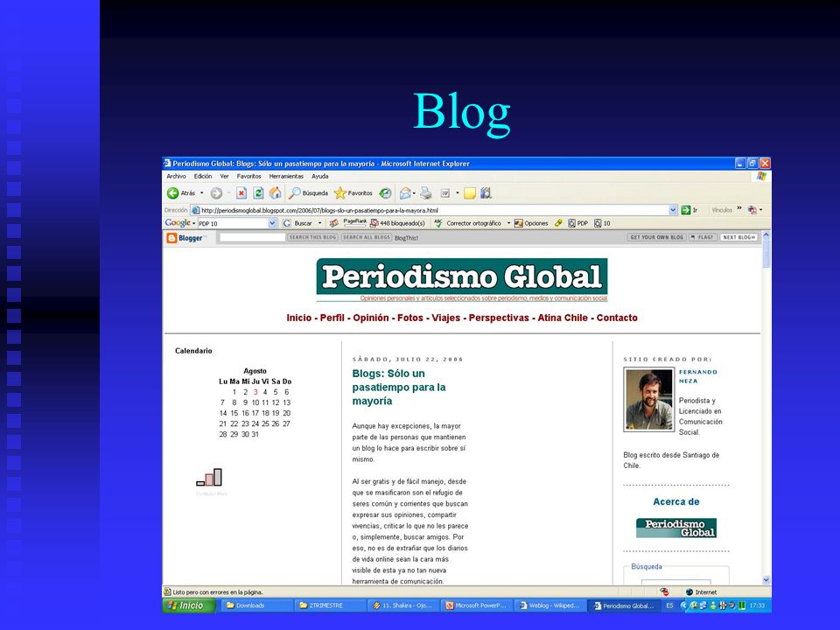Screen dimensions: 840x630
Task: Click the PageRank indicator
Action: [x=354, y=221]
